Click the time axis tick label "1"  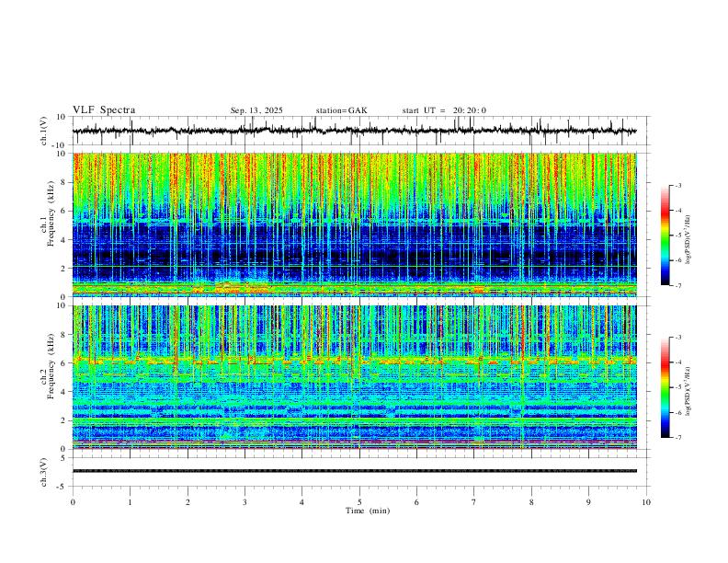pos(130,502)
